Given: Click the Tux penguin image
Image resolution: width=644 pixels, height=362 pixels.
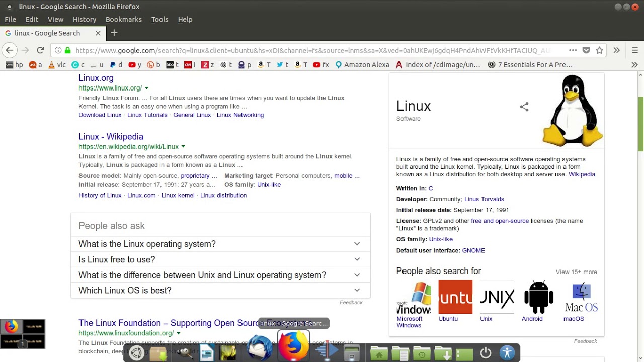Looking at the screenshot, I should pos(573,111).
